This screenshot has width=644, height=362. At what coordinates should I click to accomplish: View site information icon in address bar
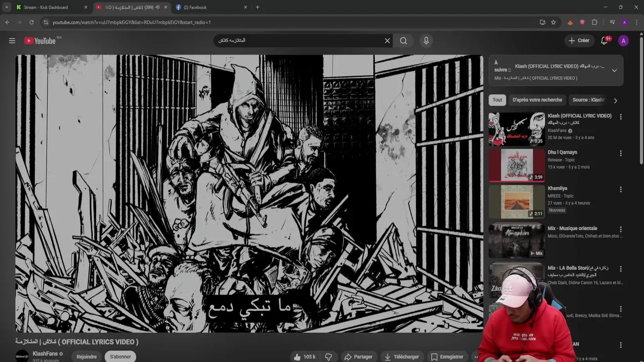[46, 22]
